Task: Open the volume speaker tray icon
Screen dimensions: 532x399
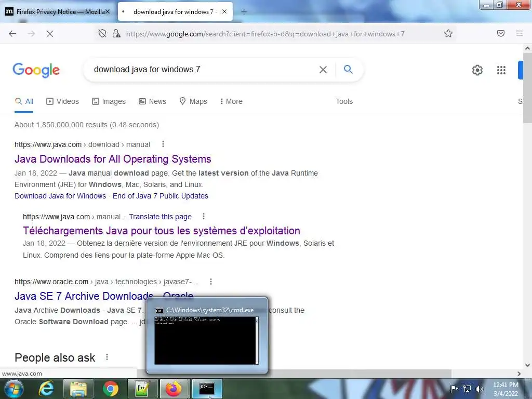Action: (479, 389)
